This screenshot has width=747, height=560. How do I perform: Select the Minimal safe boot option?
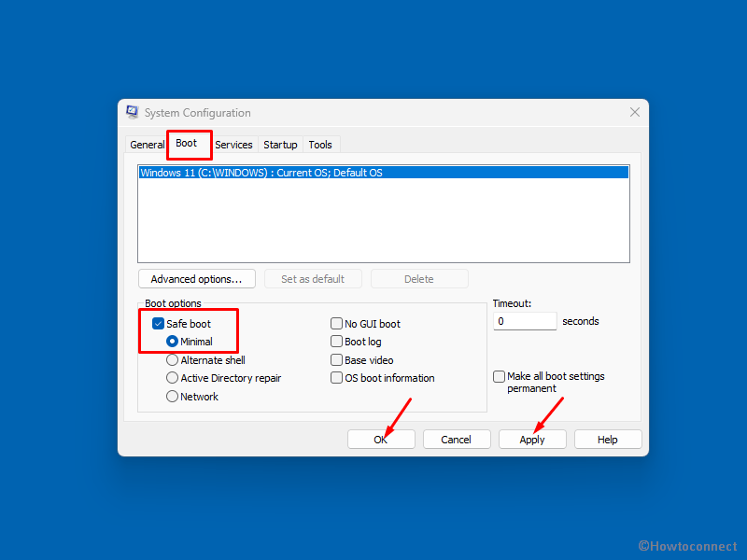point(172,342)
